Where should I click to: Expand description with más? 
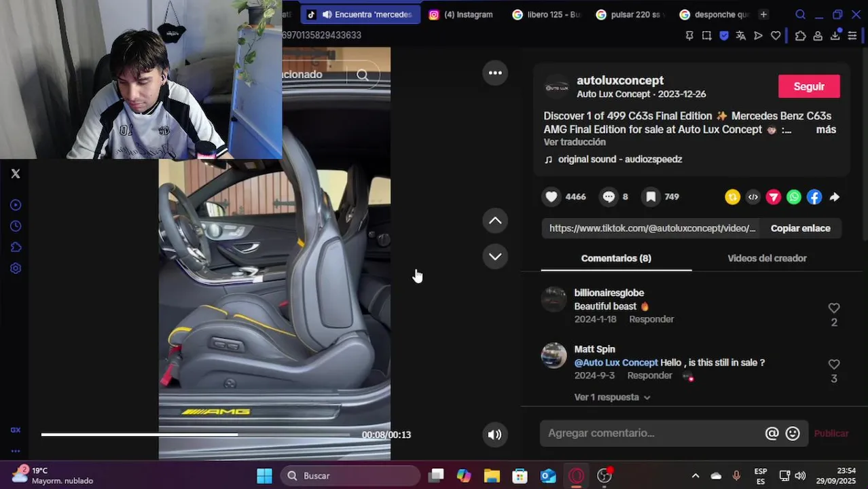826,130
